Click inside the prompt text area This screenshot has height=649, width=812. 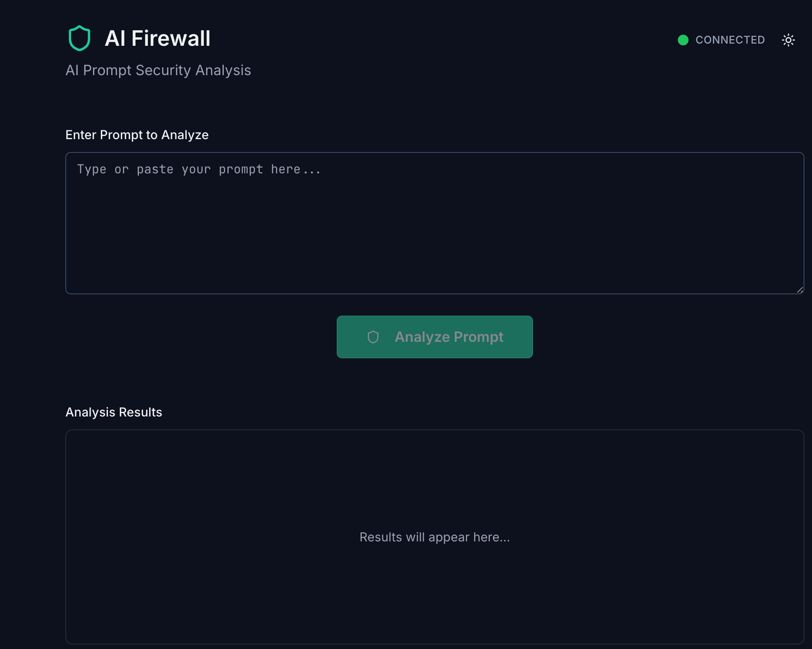click(x=435, y=222)
